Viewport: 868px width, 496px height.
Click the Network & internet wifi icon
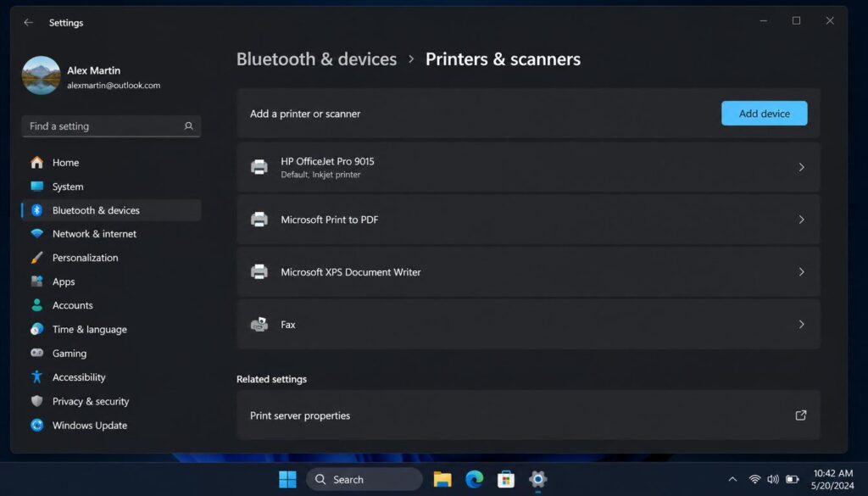click(x=37, y=234)
